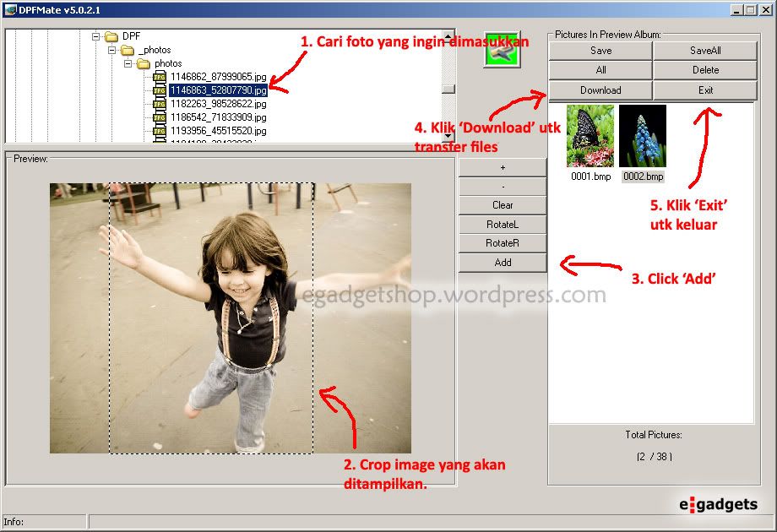
Task: Close the DPFMate window
Action: (765, 10)
